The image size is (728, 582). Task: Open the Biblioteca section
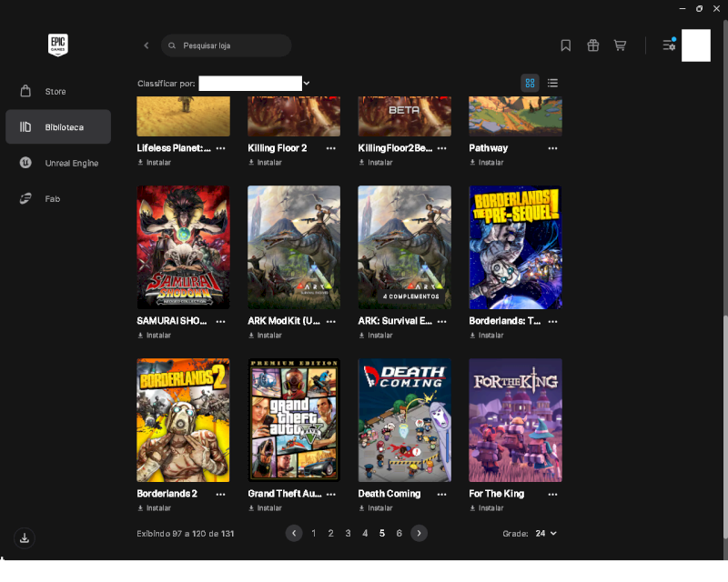tap(58, 127)
